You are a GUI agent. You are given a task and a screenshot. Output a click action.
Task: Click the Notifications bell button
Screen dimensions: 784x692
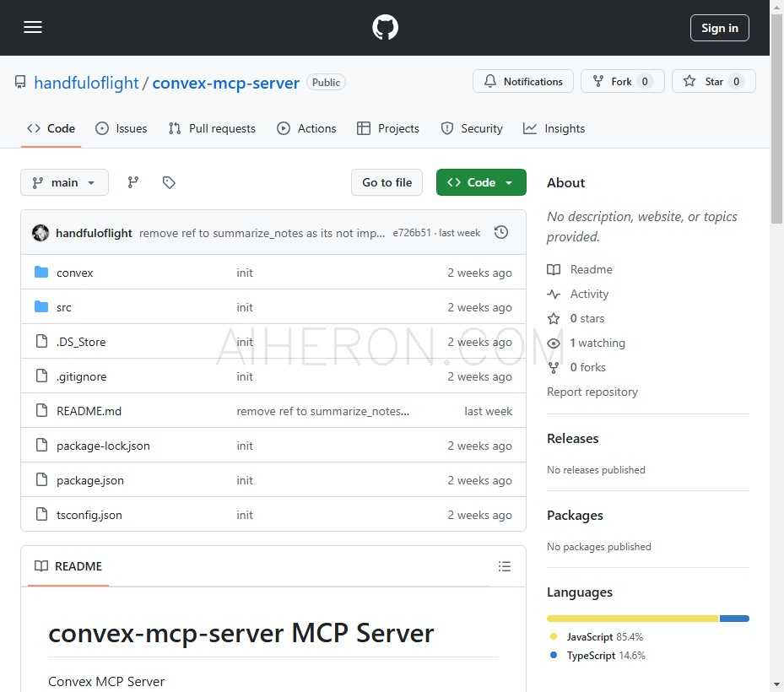(x=523, y=82)
